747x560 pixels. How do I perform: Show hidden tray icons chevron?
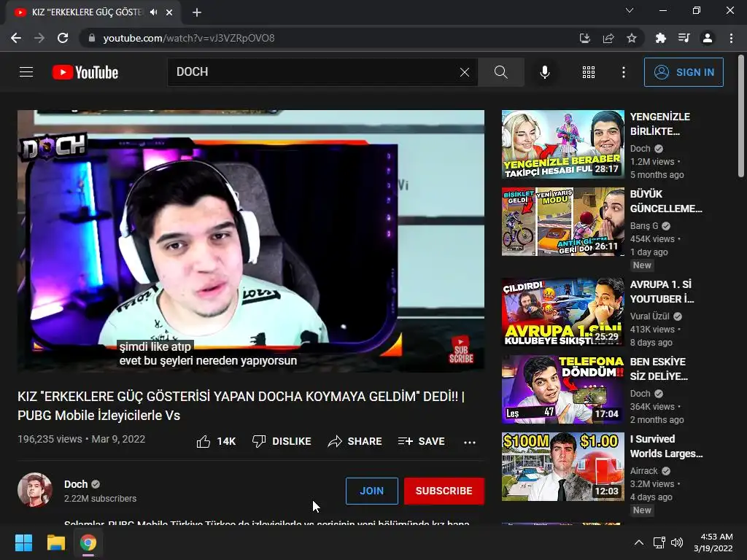point(639,542)
